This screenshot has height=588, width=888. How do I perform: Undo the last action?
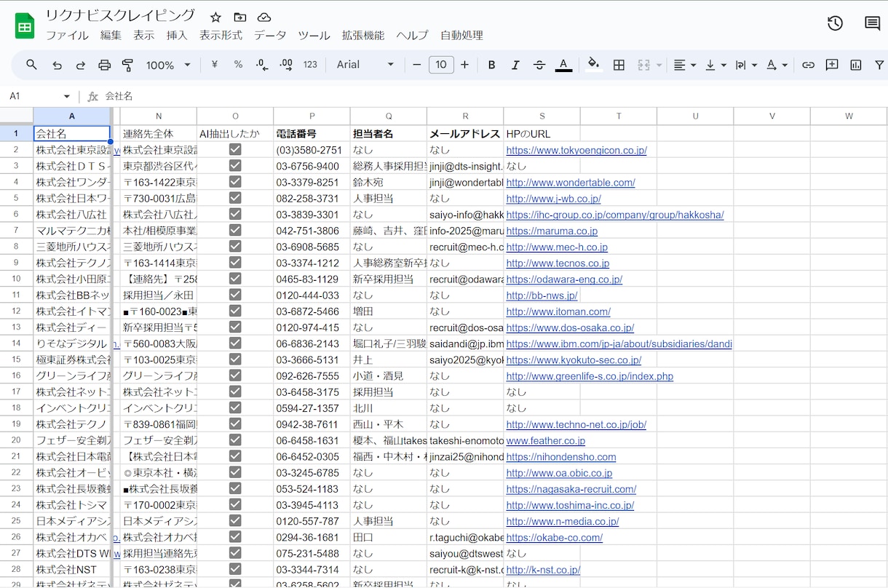pos(57,65)
